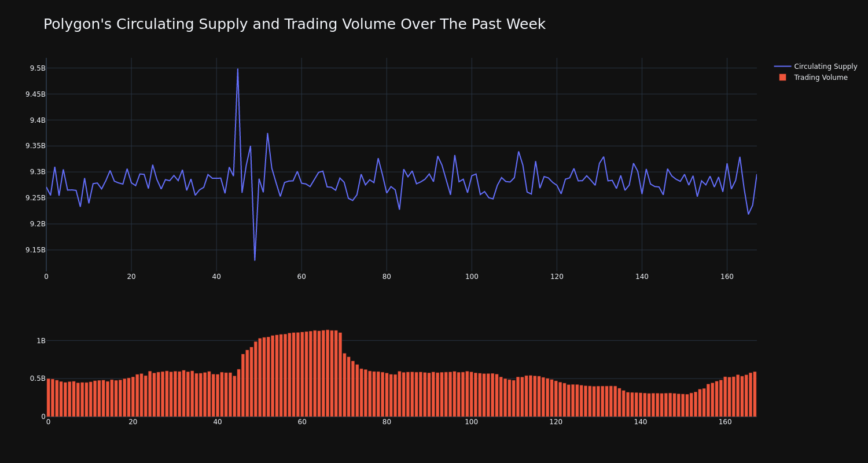Click the 100 tick on upper x-axis
The height and width of the screenshot is (463, 868).
pos(472,277)
